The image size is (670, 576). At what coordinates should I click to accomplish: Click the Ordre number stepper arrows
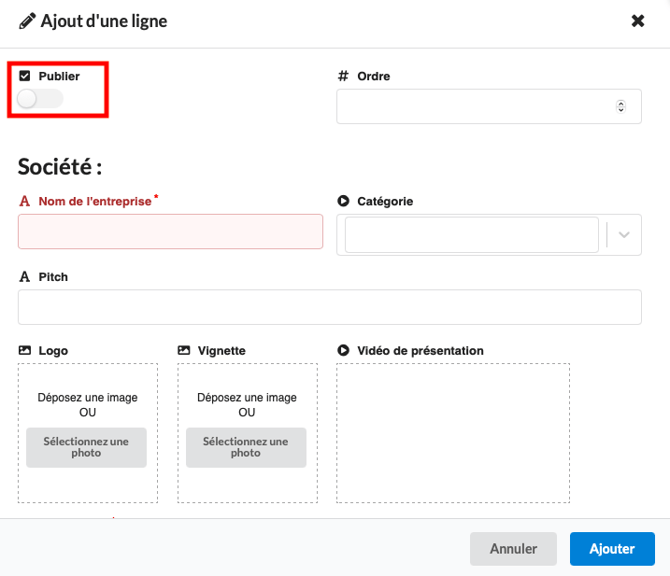click(621, 106)
